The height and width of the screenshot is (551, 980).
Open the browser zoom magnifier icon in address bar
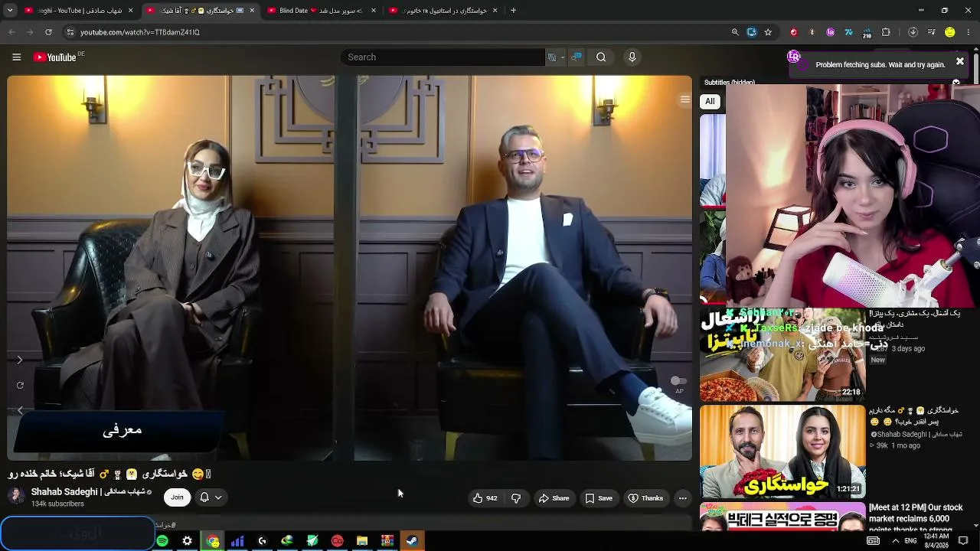tap(735, 32)
